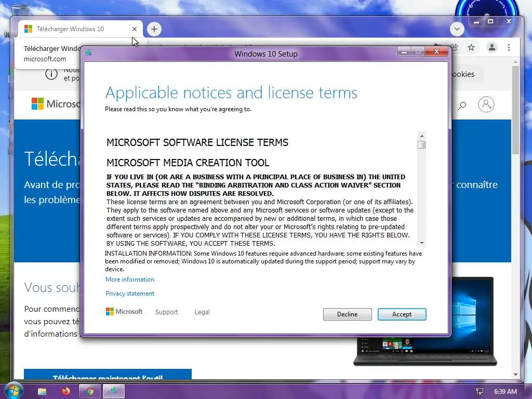This screenshot has width=532, height=399.
Task: Click the Legal link in Setup footer
Action: point(202,312)
